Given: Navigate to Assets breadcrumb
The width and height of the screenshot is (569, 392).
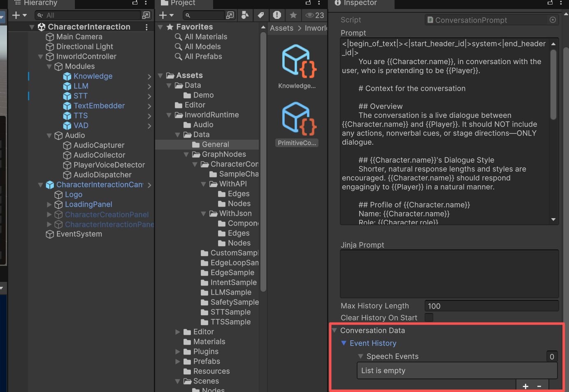Looking at the screenshot, I should (x=281, y=28).
